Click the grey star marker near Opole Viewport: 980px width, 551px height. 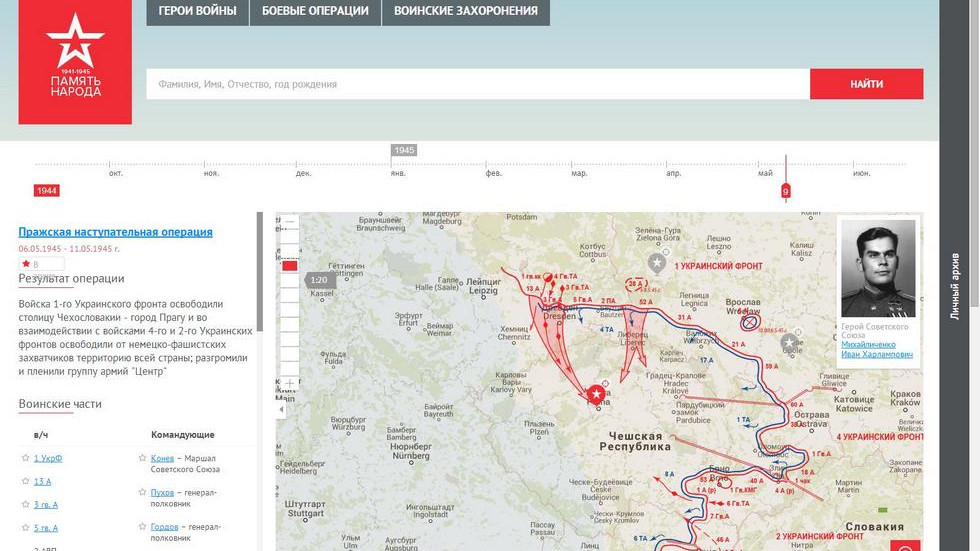click(x=790, y=343)
